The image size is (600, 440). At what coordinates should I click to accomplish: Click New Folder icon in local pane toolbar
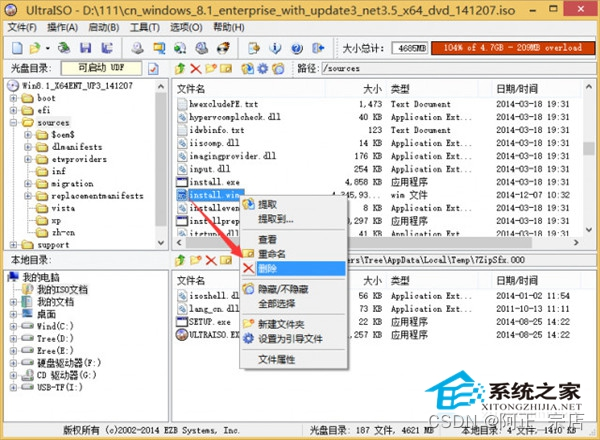196,260
